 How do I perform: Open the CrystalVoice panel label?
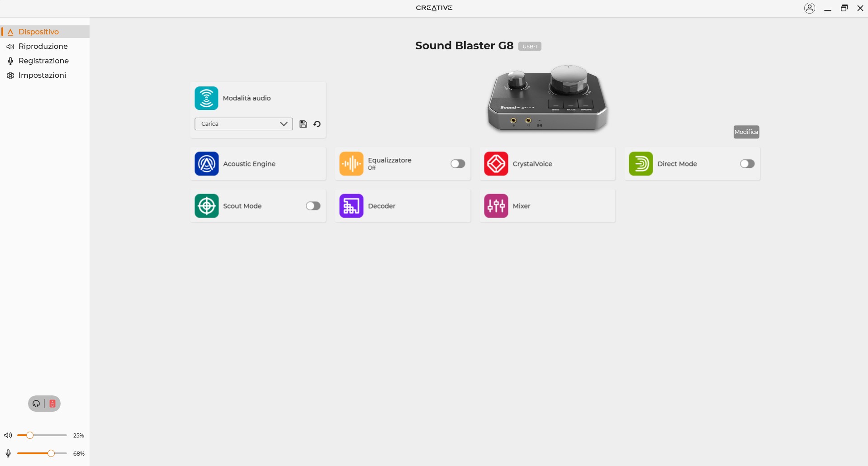click(532, 164)
